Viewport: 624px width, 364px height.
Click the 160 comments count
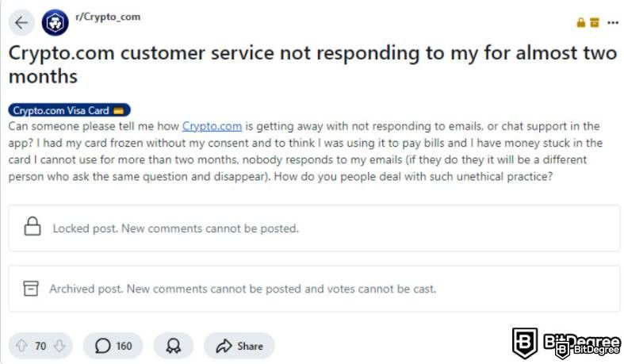point(124,346)
